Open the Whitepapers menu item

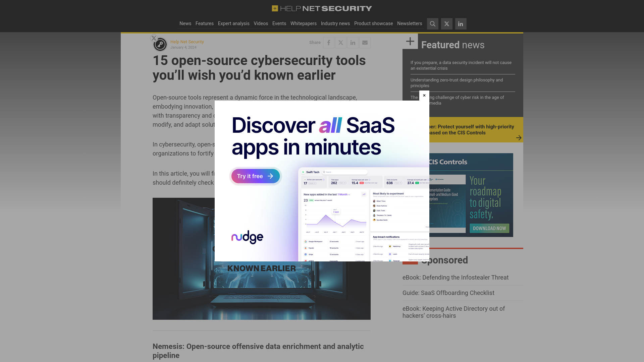(304, 23)
